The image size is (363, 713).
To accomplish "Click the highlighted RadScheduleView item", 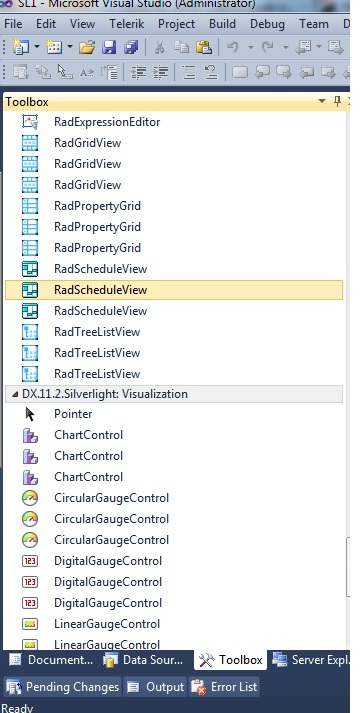I will 173,290.
